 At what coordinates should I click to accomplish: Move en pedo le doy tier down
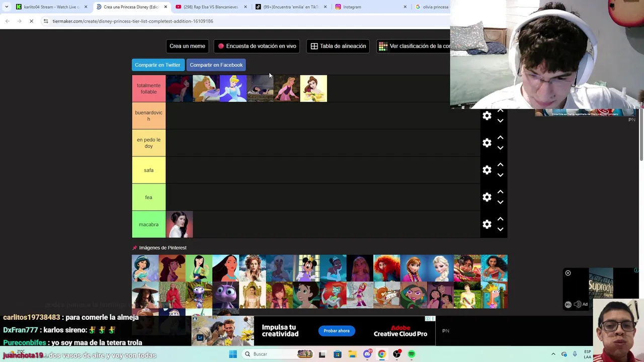[500, 148]
